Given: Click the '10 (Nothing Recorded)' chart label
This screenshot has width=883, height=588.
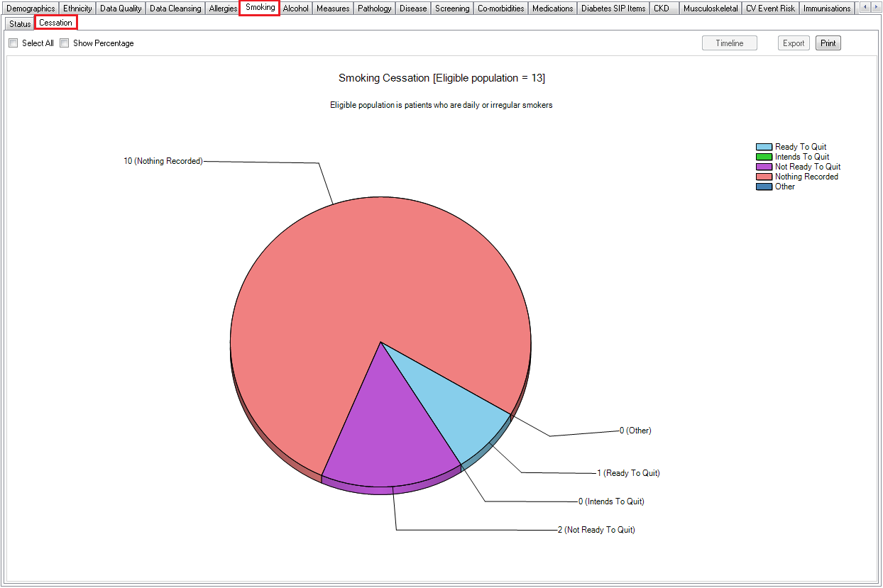Looking at the screenshot, I should 163,161.
